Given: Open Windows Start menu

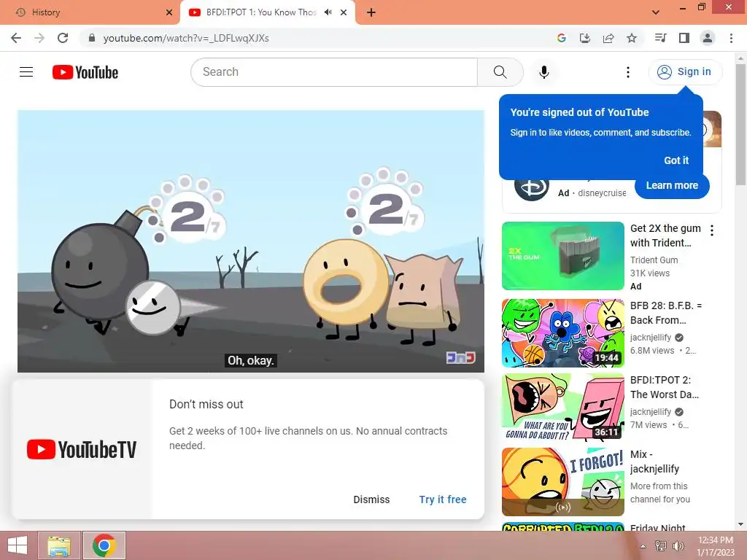Looking at the screenshot, I should (18, 545).
